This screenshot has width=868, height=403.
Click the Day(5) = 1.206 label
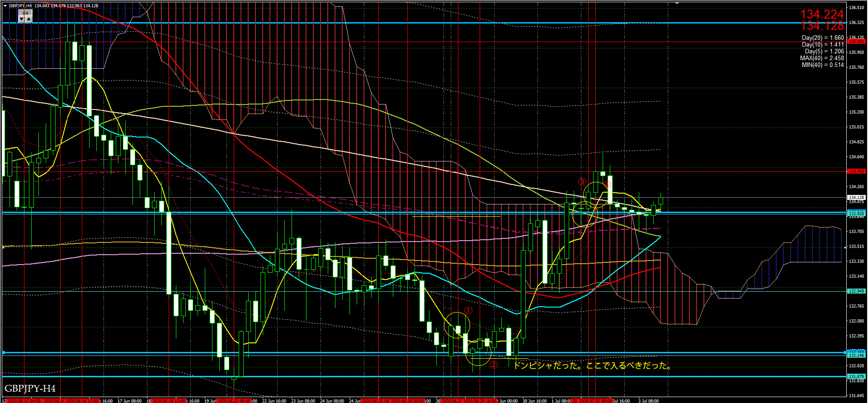824,52
